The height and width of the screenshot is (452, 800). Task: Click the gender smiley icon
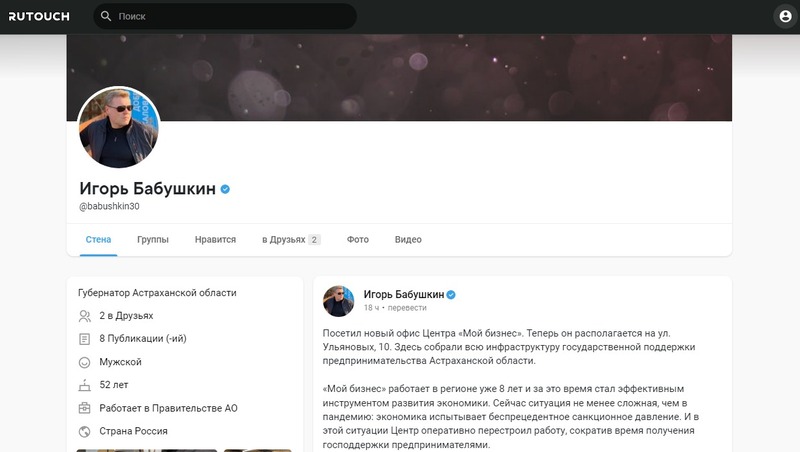point(85,362)
